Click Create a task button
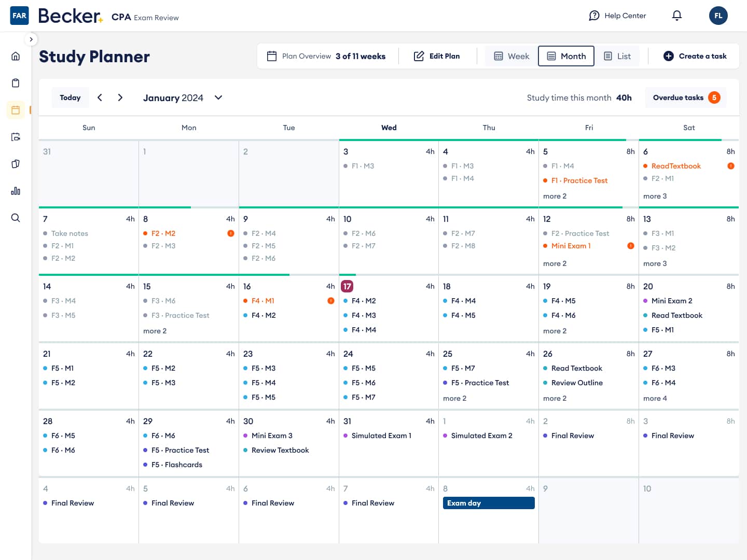747x560 pixels. coord(695,56)
